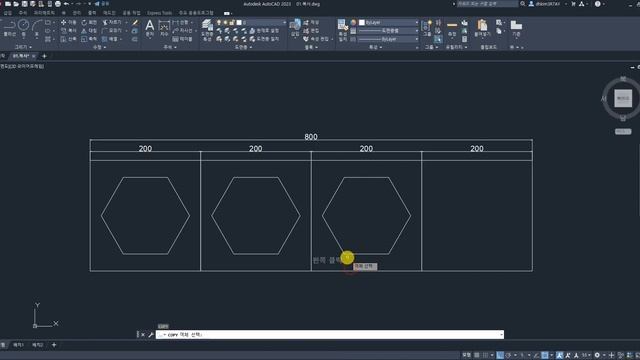Click the Plot printer icon in quick access toolbar
This screenshot has height=360, width=640.
[58, 4]
